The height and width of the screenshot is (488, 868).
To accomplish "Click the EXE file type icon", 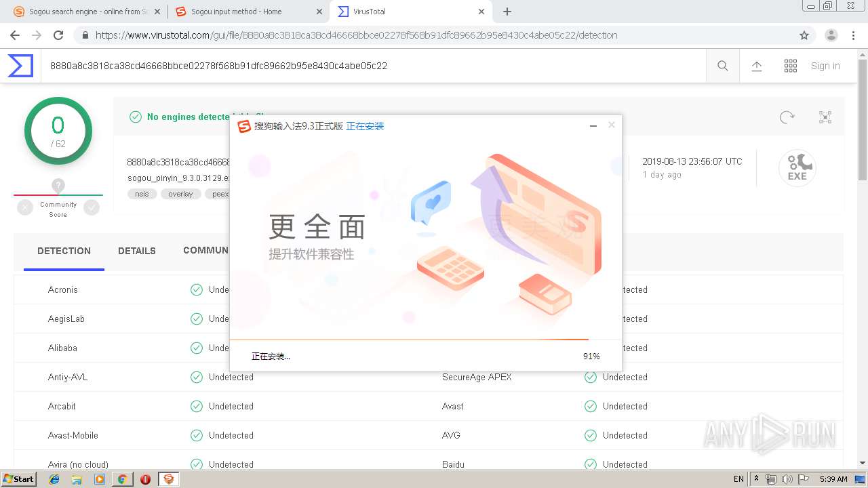I will tap(797, 168).
